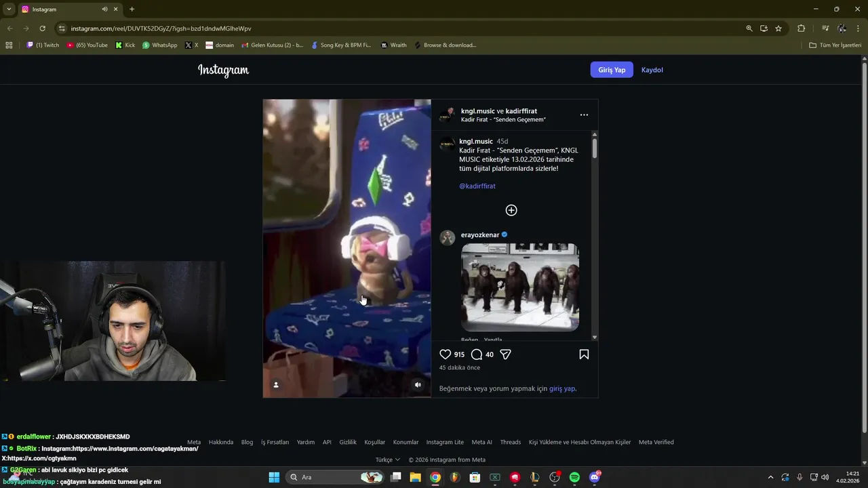Open Twitch bookmark

click(x=43, y=45)
